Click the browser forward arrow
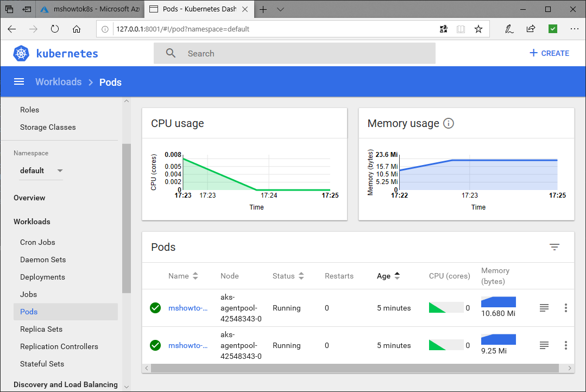The image size is (586, 392). point(33,29)
